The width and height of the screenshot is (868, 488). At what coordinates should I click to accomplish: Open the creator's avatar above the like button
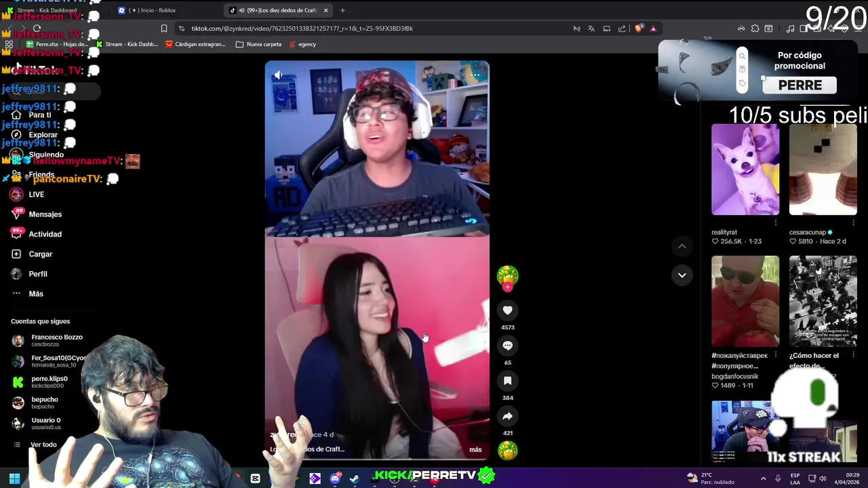coord(507,275)
